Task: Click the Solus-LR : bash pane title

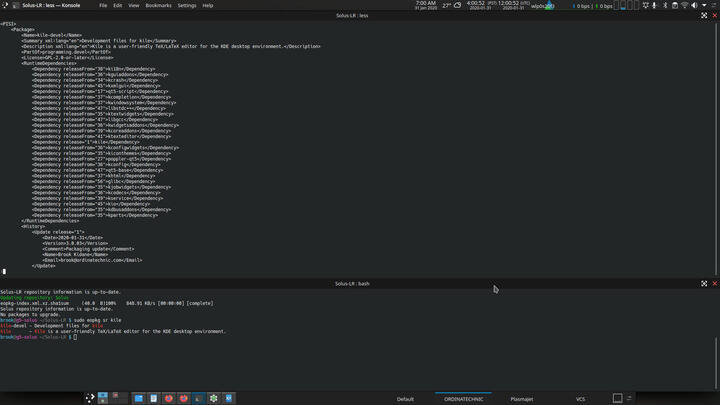Action: coord(352,284)
